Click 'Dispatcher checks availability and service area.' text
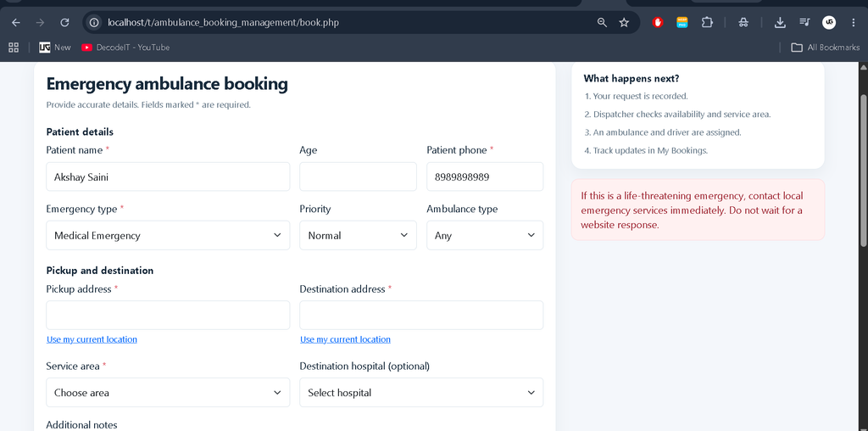Image resolution: width=868 pixels, height=431 pixels. pos(682,115)
